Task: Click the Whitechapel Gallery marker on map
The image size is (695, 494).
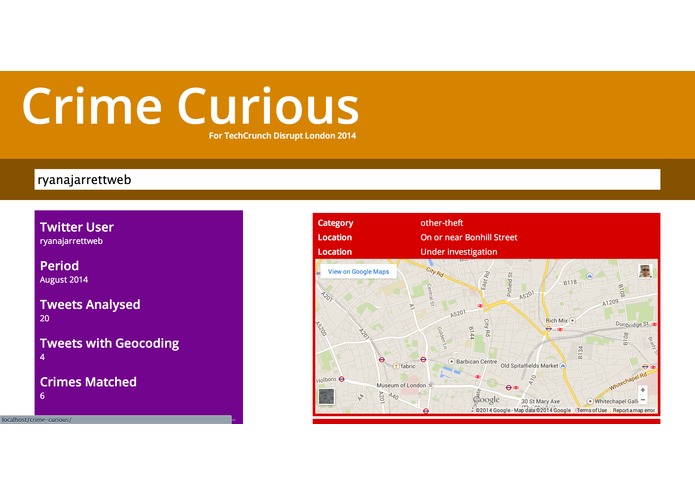Action: (x=590, y=401)
